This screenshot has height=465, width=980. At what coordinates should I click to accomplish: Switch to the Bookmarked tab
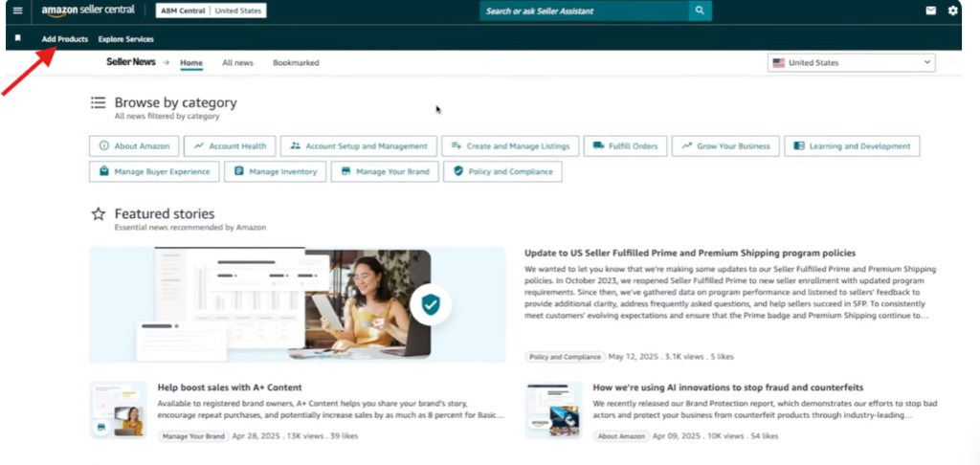pos(296,63)
